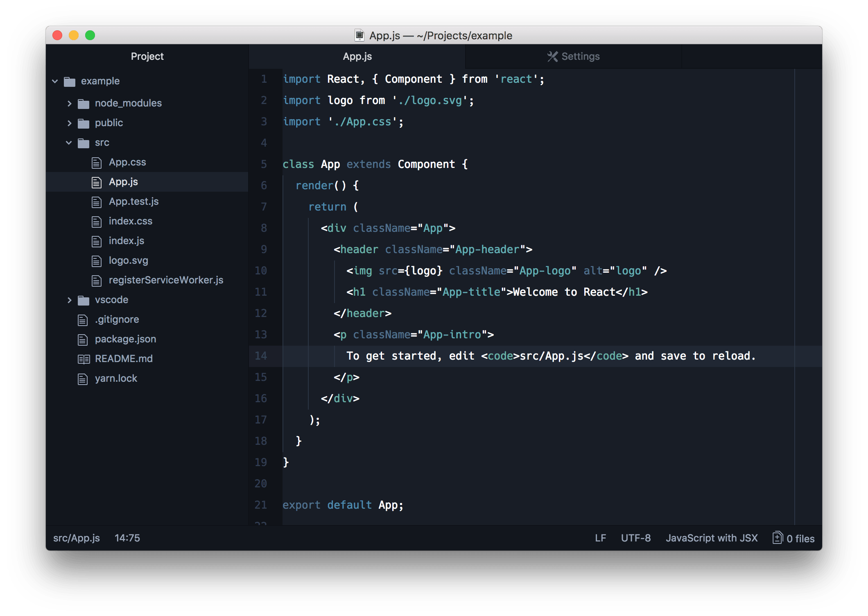868x616 pixels.
Task: Click the LF line ending selector
Action: tap(600, 538)
